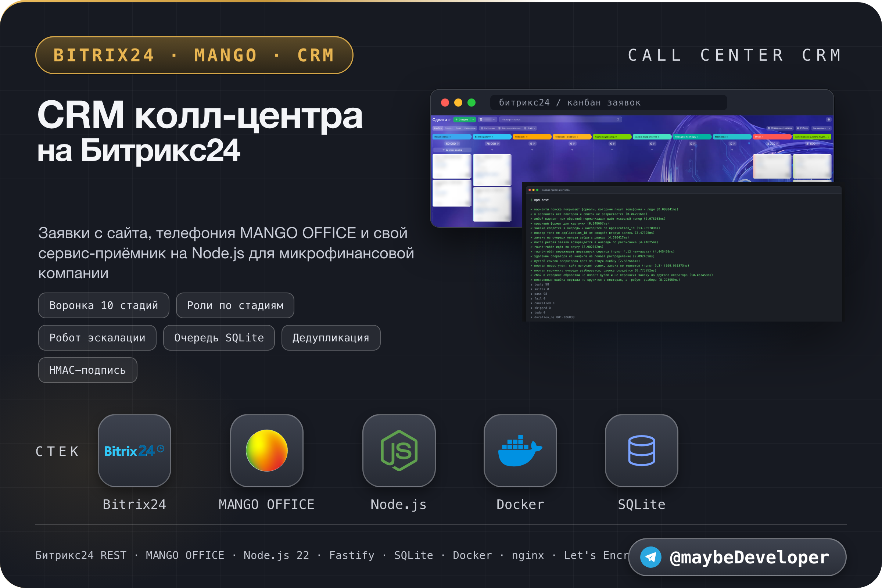Click the Фильтр + поиск input field
This screenshot has width=882, height=588.
click(561, 120)
